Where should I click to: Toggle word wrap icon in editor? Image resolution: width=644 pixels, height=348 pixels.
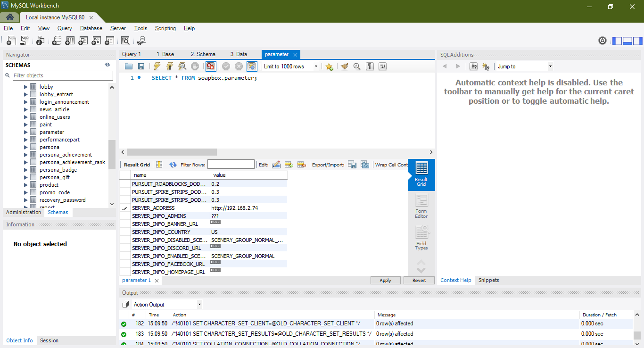pos(383,66)
